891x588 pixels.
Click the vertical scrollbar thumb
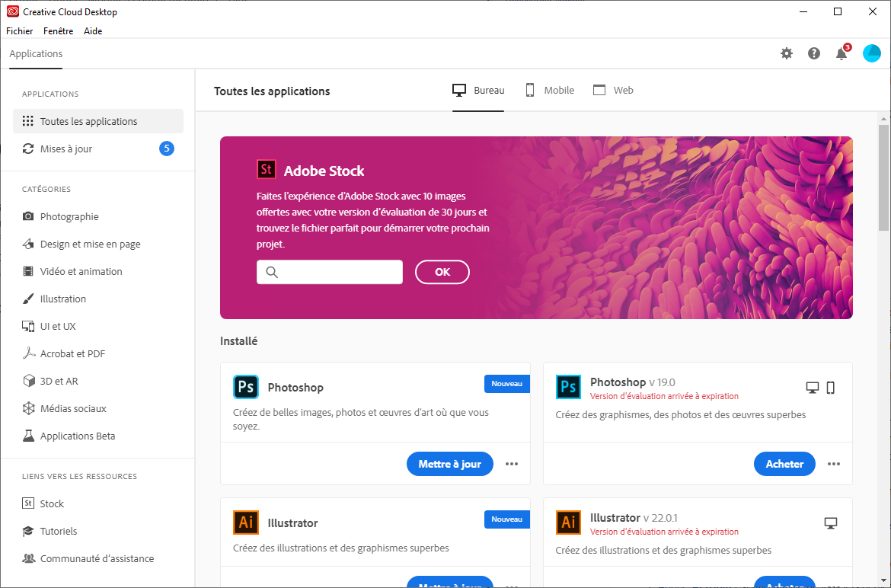click(x=883, y=177)
